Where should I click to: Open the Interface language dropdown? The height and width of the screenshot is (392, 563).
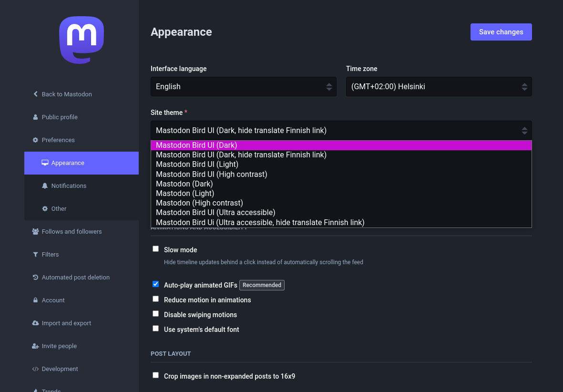pos(243,87)
